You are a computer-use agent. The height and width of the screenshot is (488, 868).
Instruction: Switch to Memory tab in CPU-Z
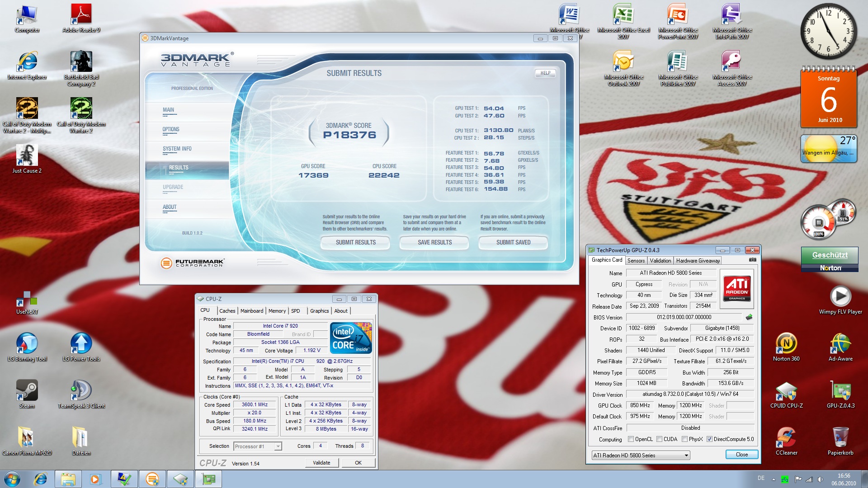point(277,311)
